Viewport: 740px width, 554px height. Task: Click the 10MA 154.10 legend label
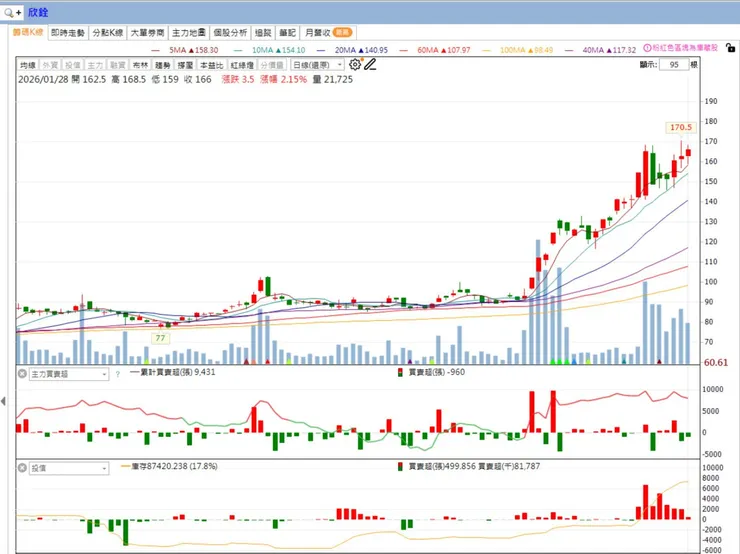278,50
